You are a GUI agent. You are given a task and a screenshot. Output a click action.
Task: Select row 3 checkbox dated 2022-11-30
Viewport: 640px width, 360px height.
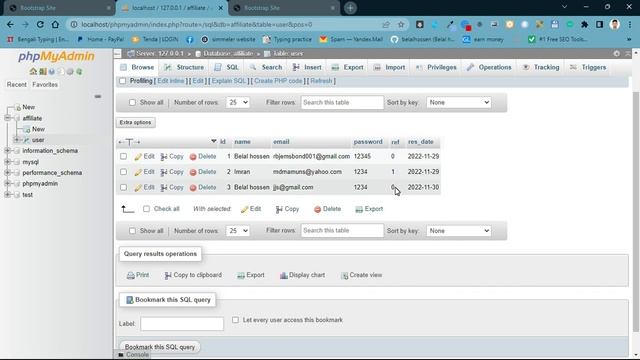[x=123, y=187]
